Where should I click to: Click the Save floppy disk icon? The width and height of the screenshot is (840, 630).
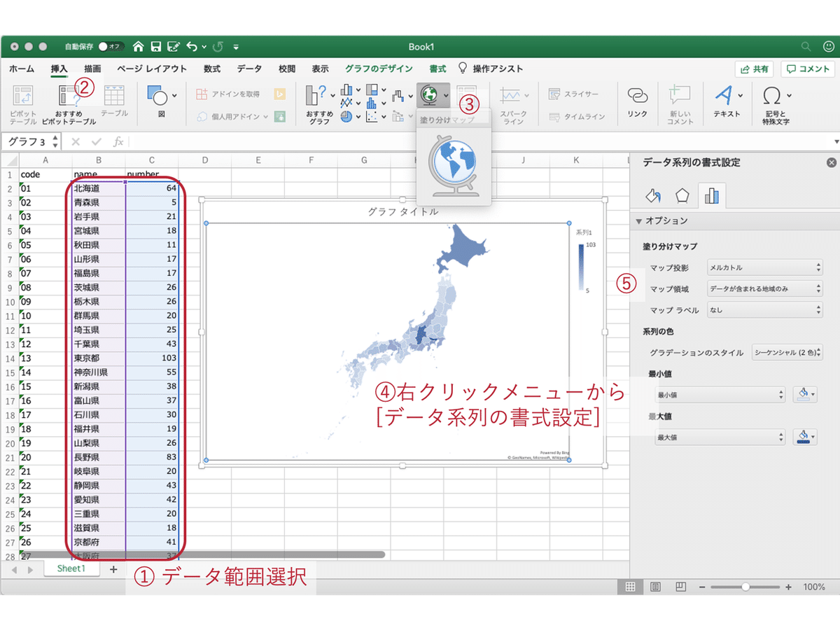coord(156,47)
